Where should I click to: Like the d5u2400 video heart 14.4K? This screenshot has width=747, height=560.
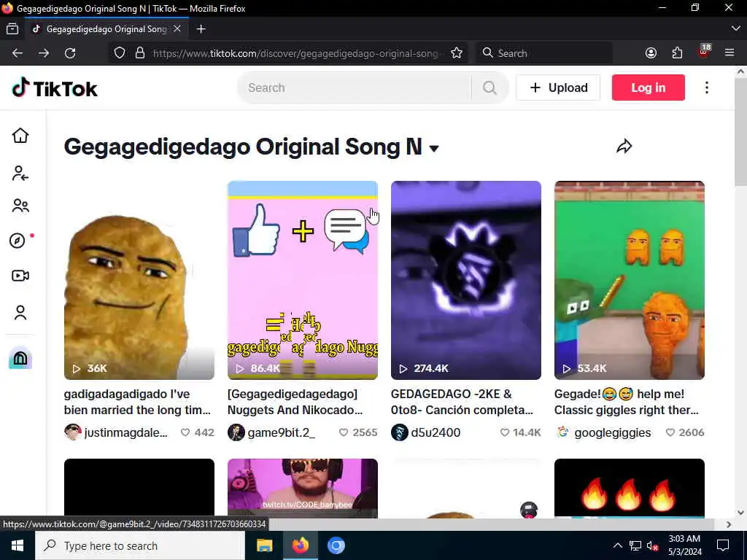click(x=505, y=432)
